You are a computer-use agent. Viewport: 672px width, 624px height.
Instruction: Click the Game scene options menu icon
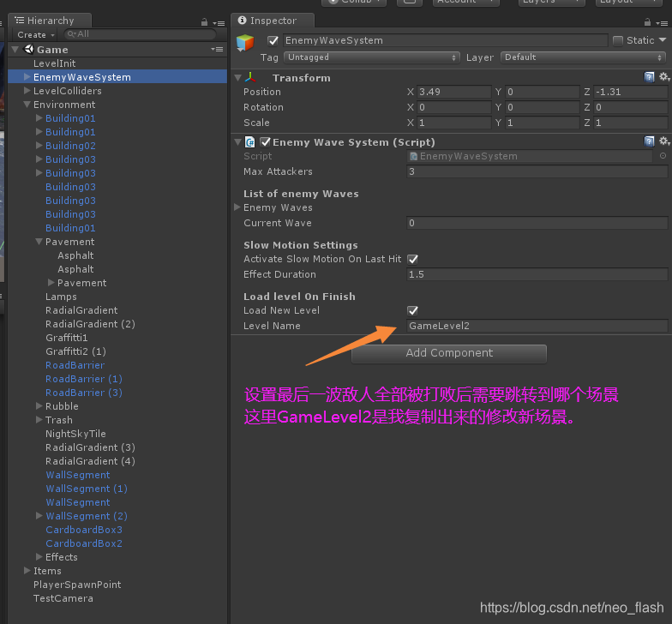click(x=217, y=50)
